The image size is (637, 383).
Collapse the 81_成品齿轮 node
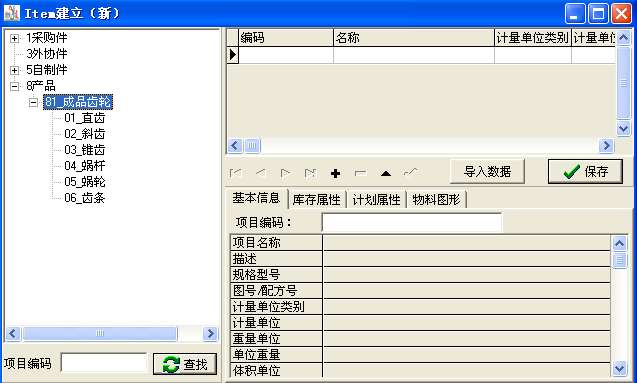34,102
